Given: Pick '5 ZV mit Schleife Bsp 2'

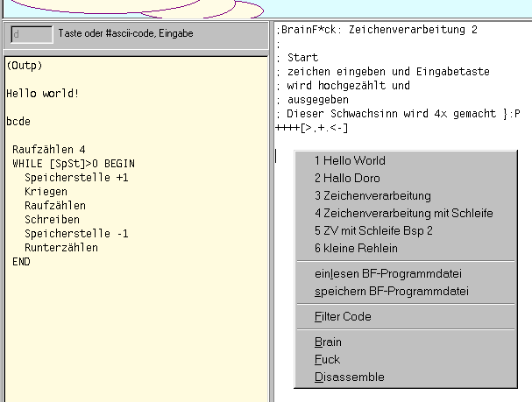Looking at the screenshot, I should [x=406, y=231].
